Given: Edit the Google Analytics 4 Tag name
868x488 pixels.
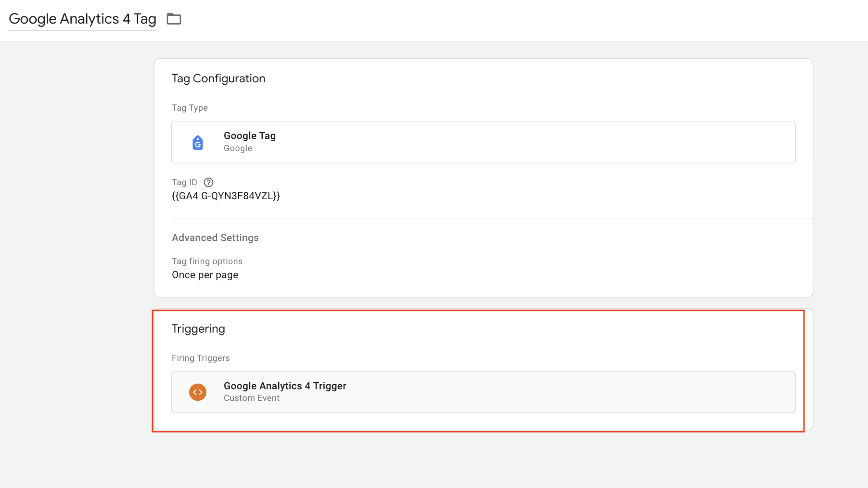Looking at the screenshot, I should [x=82, y=19].
